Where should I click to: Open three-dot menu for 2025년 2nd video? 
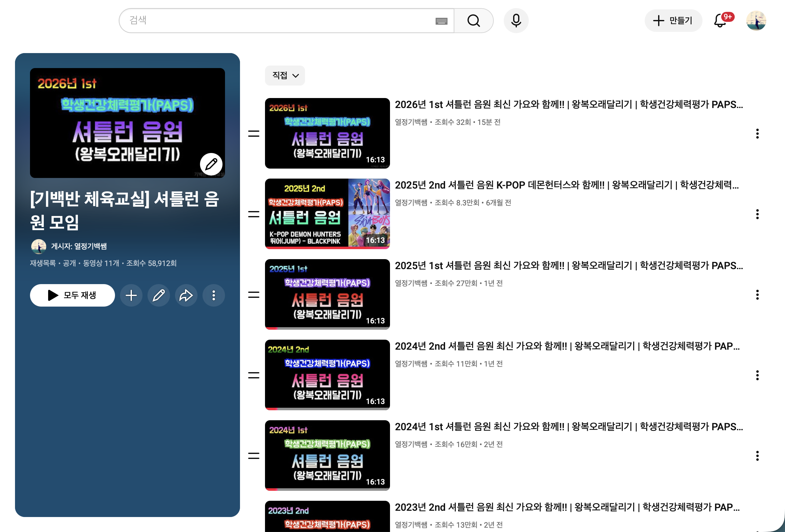757,214
